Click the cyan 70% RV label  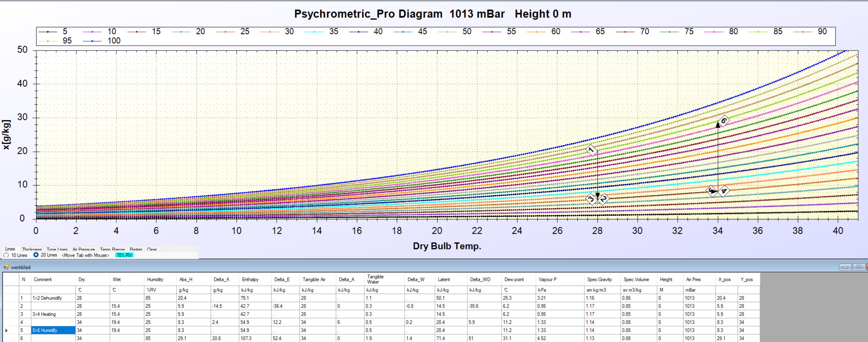(124, 256)
